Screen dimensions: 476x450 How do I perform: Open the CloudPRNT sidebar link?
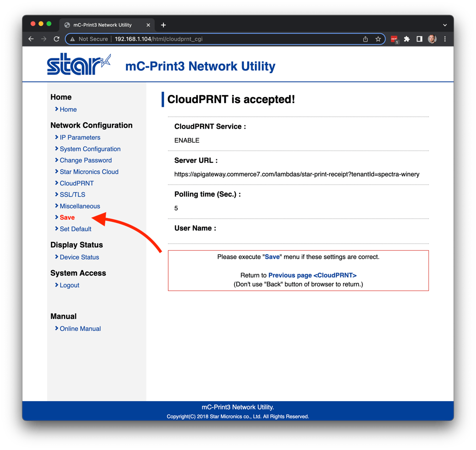point(77,183)
